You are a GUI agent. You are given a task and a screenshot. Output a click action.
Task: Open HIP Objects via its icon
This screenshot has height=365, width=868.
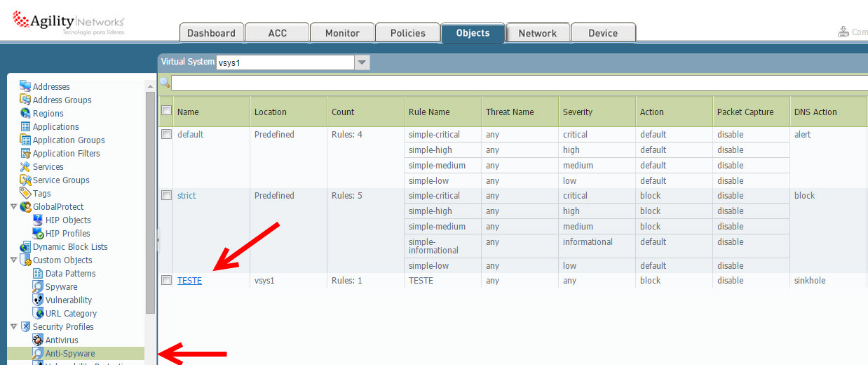pos(38,220)
